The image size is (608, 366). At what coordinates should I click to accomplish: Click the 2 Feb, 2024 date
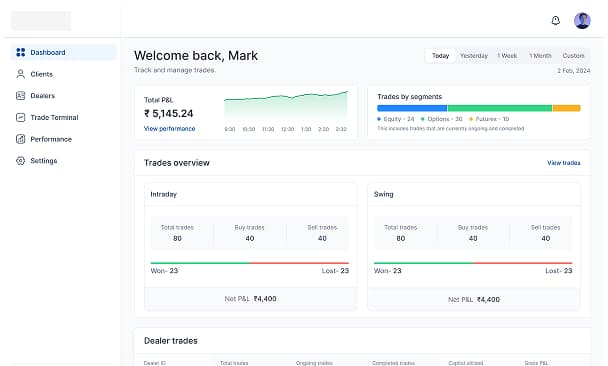pyautogui.click(x=574, y=71)
